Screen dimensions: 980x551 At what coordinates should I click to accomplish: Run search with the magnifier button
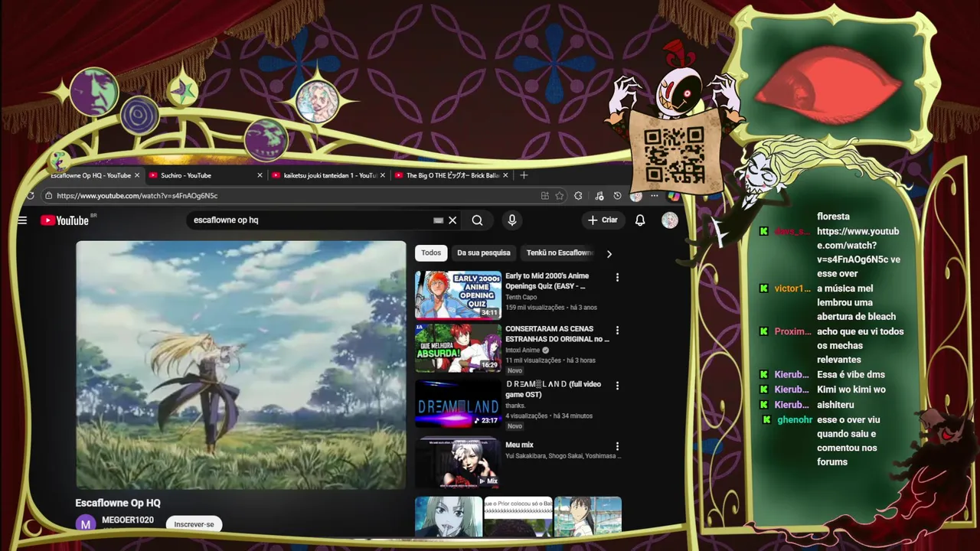point(477,220)
